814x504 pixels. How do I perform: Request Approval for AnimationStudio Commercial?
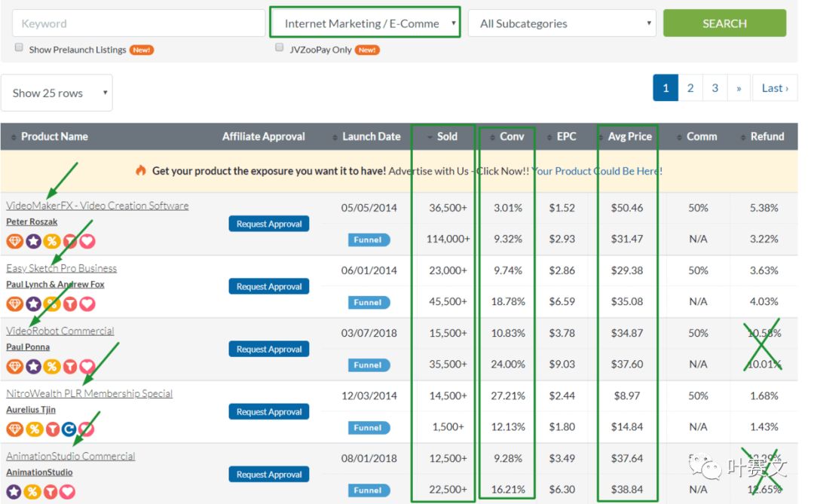(269, 475)
